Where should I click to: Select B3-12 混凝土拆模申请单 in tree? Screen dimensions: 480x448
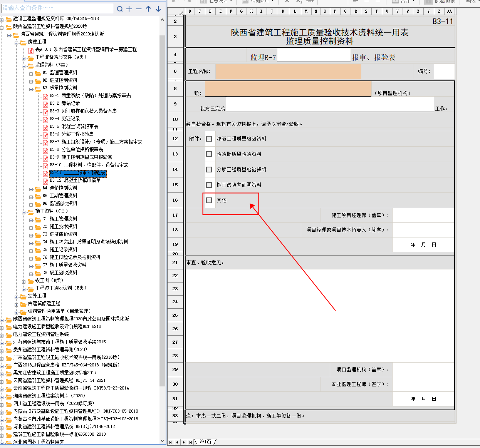75,180
